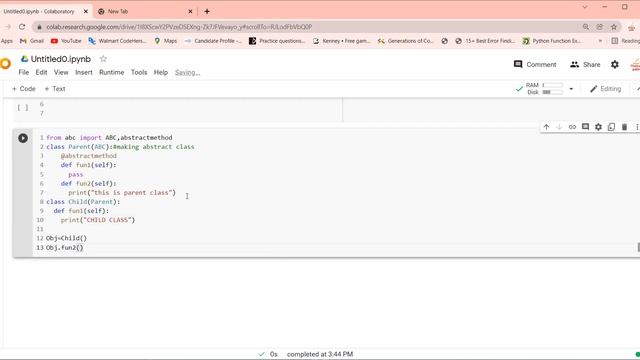Click the Saving... status link
This screenshot has height=360, width=640.
click(187, 73)
